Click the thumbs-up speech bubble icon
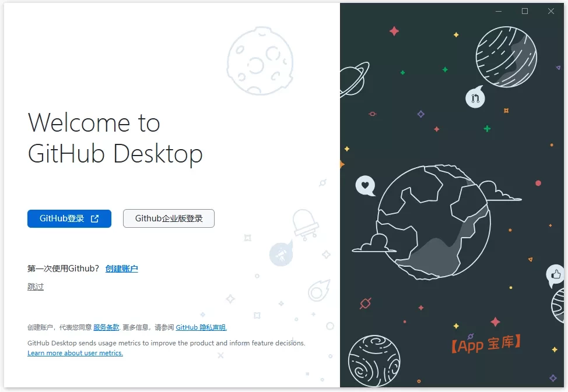This screenshot has width=568, height=392. pyautogui.click(x=555, y=275)
